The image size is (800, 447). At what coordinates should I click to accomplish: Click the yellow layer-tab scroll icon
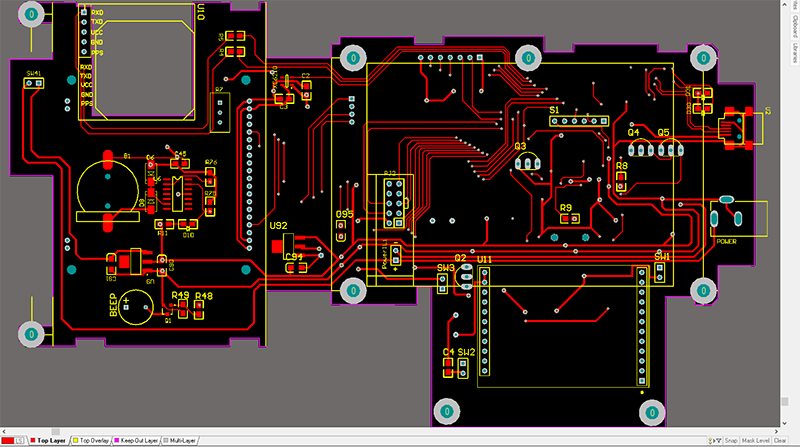coord(711,440)
